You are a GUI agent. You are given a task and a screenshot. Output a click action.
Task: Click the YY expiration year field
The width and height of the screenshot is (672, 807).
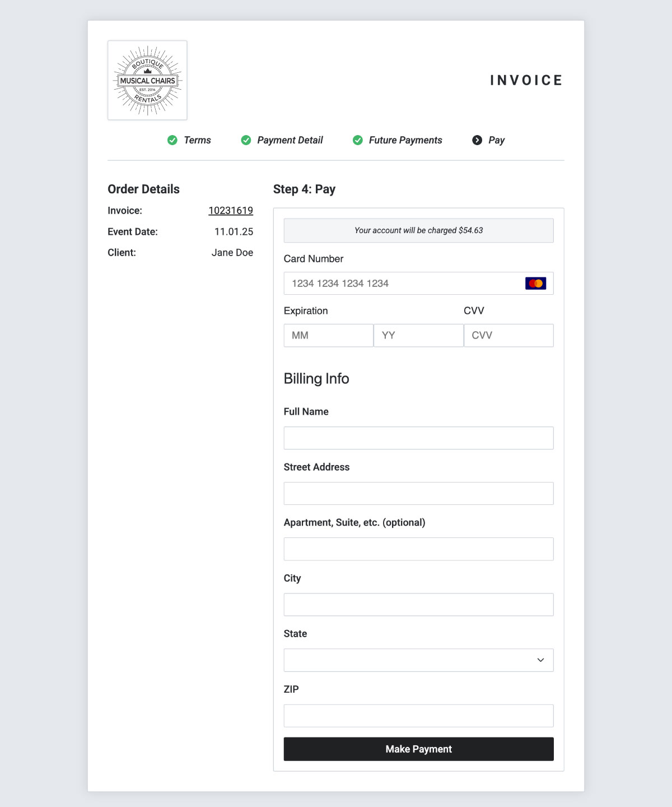click(x=419, y=336)
